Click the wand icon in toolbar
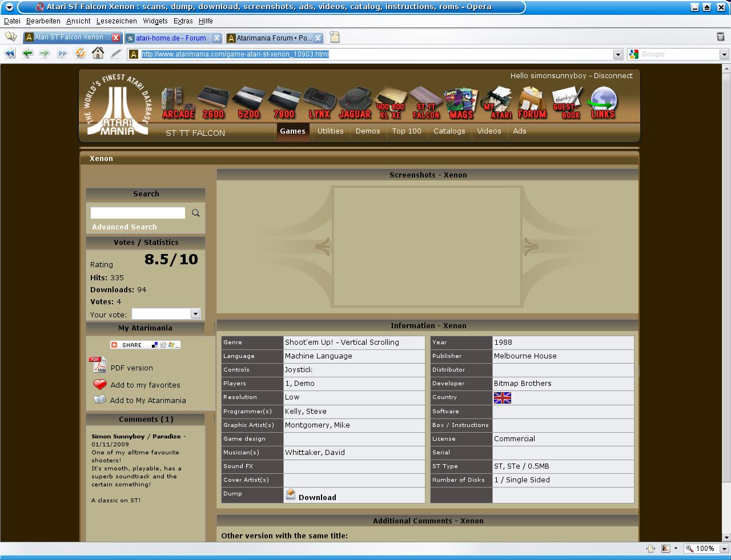This screenshot has height=560, width=731. [116, 54]
